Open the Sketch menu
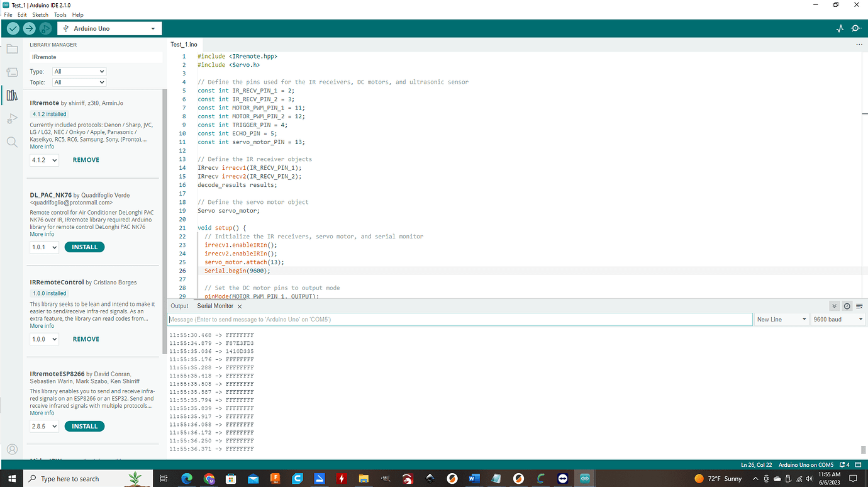The height and width of the screenshot is (487, 868). [40, 14]
